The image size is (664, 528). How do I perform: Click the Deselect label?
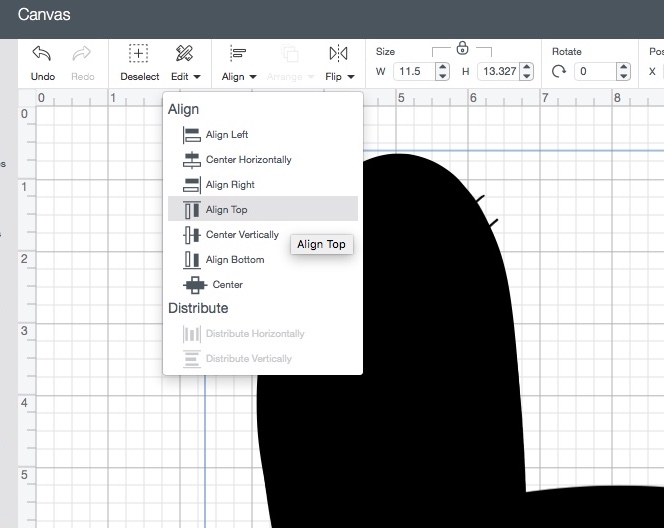pos(140,77)
